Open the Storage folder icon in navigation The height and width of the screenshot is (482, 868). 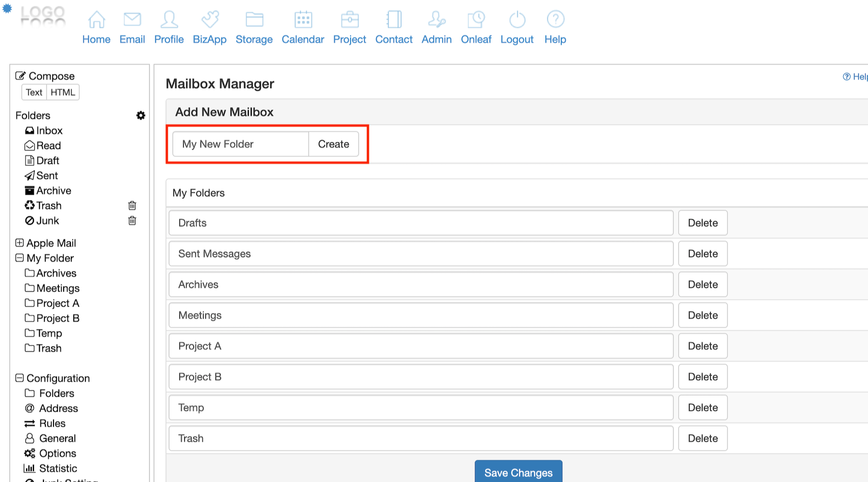click(x=254, y=20)
